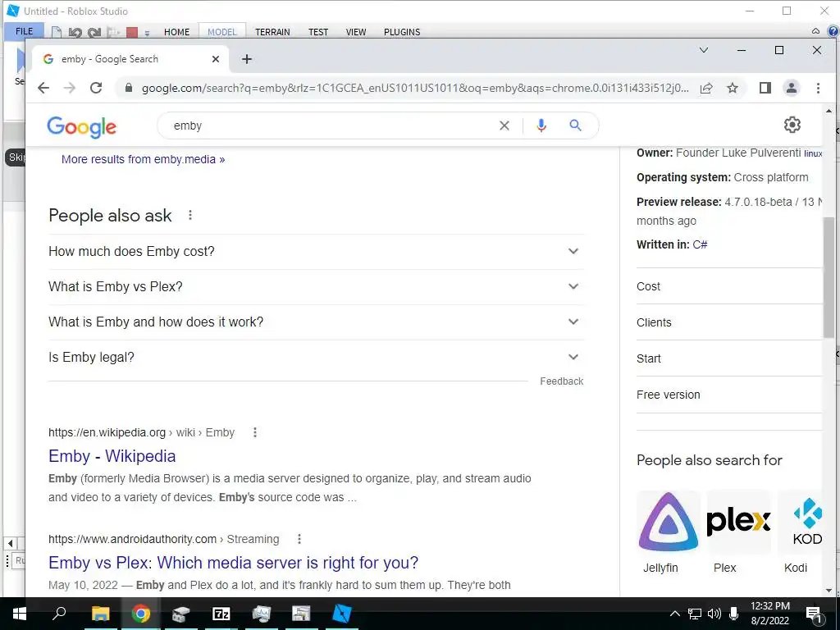Show hidden tray icons

tap(675, 614)
